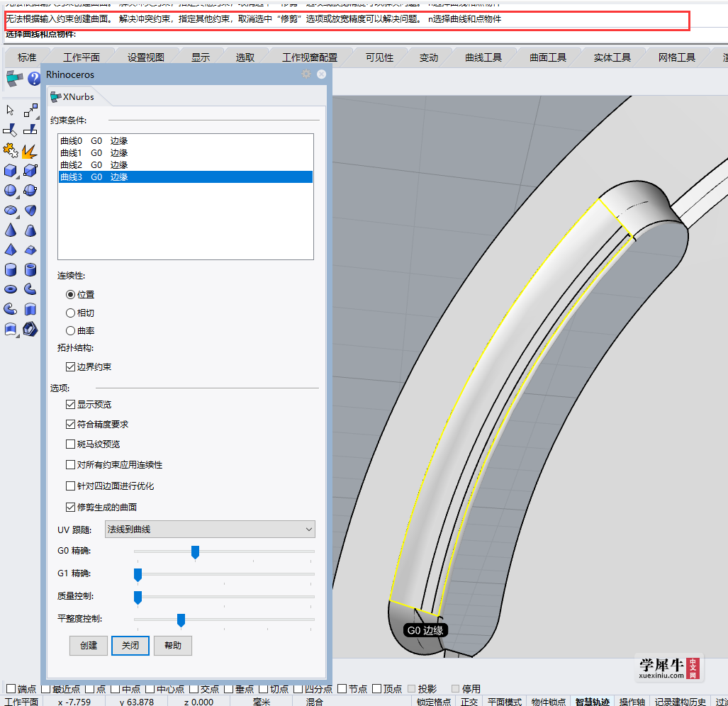
Task: Enable the 斑马纹预览 checkbox
Action: pyautogui.click(x=71, y=444)
